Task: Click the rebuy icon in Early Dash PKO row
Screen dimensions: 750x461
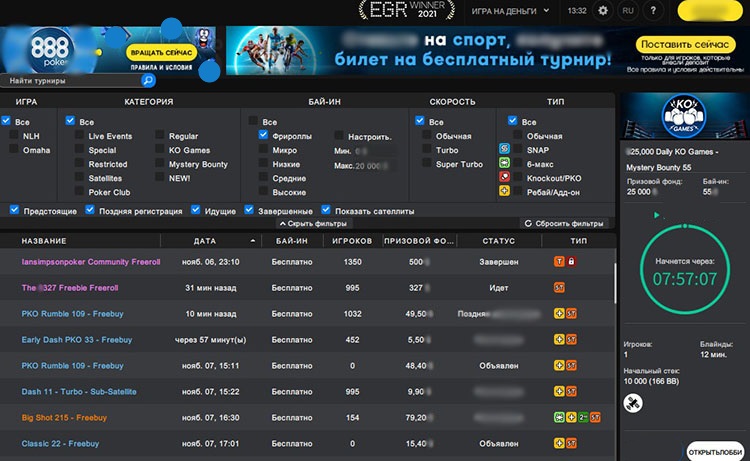Action: pyautogui.click(x=559, y=340)
